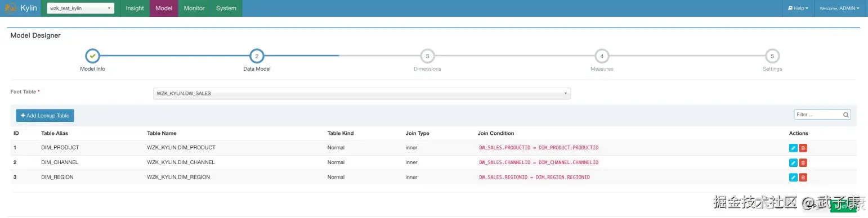
Task: Select DIM_REGION table alias cell
Action: (57, 177)
